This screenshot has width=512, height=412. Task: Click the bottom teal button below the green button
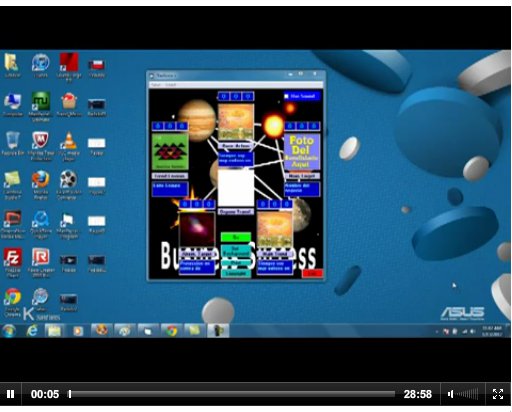pyautogui.click(x=236, y=273)
